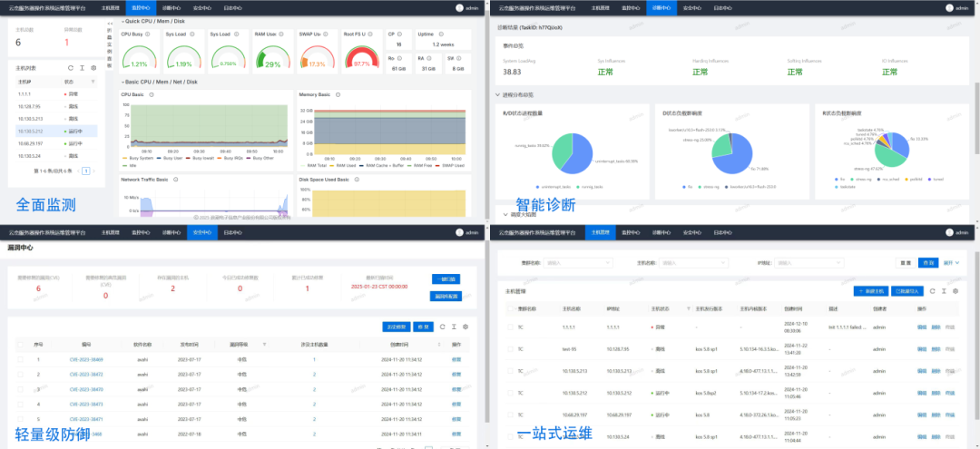Check the box for CVE-2023-38469 row
This screenshot has height=449, width=980.
pyautogui.click(x=20, y=359)
